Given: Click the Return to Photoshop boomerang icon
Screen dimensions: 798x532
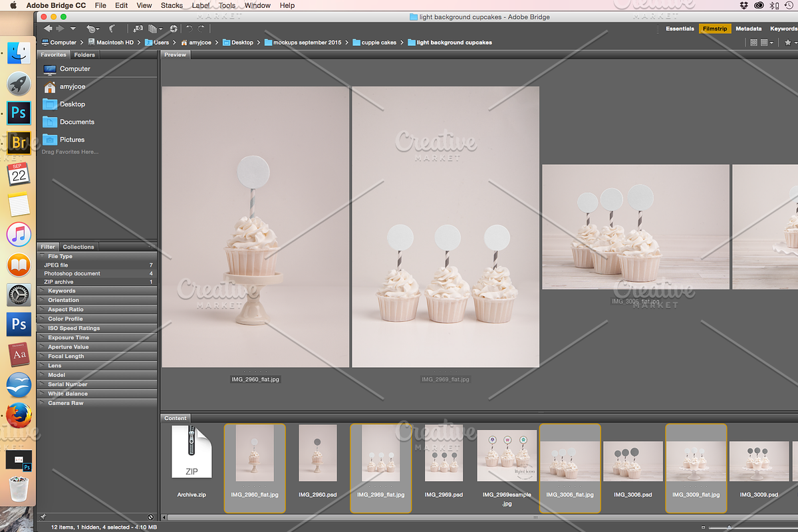Looking at the screenshot, I should pos(112,29).
